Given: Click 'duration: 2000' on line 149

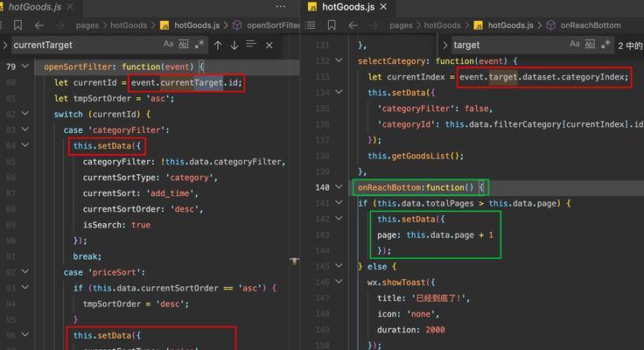Looking at the screenshot, I should pyautogui.click(x=410, y=330).
